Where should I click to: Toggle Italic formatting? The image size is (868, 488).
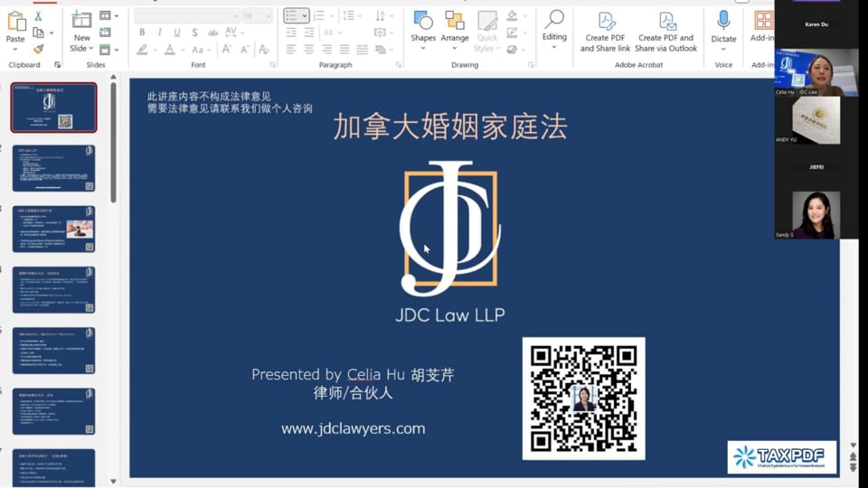[x=159, y=33]
